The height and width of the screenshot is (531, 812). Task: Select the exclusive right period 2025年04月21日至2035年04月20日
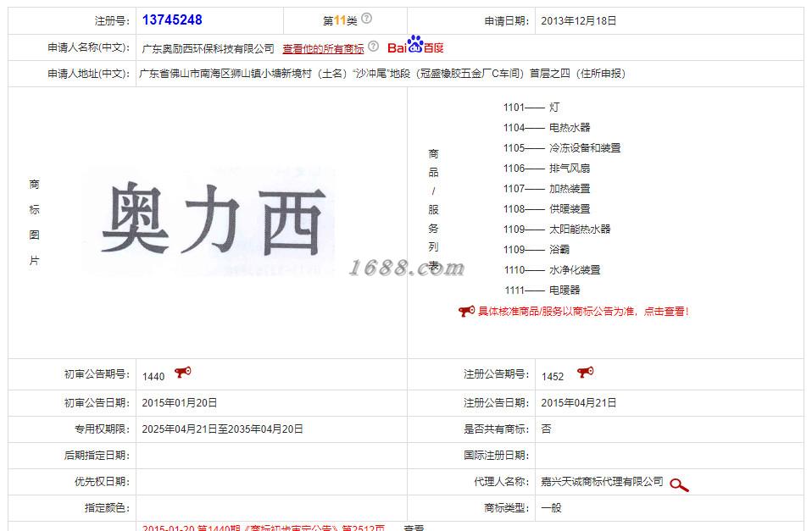pos(222,429)
